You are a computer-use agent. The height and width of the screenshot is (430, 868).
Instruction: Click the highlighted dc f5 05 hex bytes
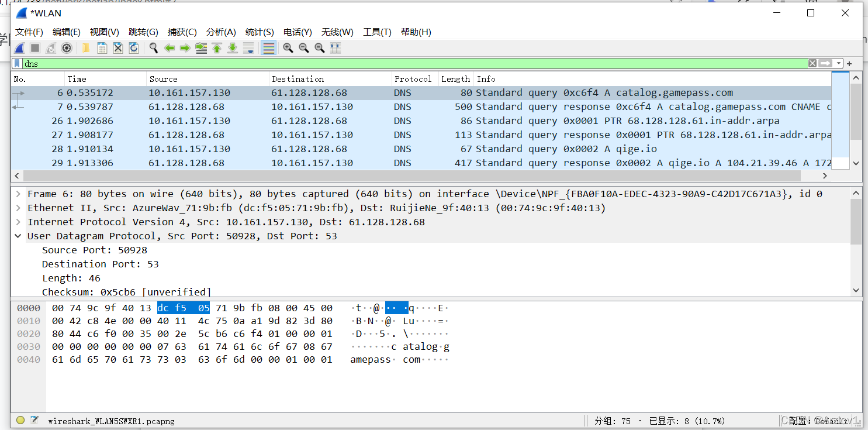point(184,308)
